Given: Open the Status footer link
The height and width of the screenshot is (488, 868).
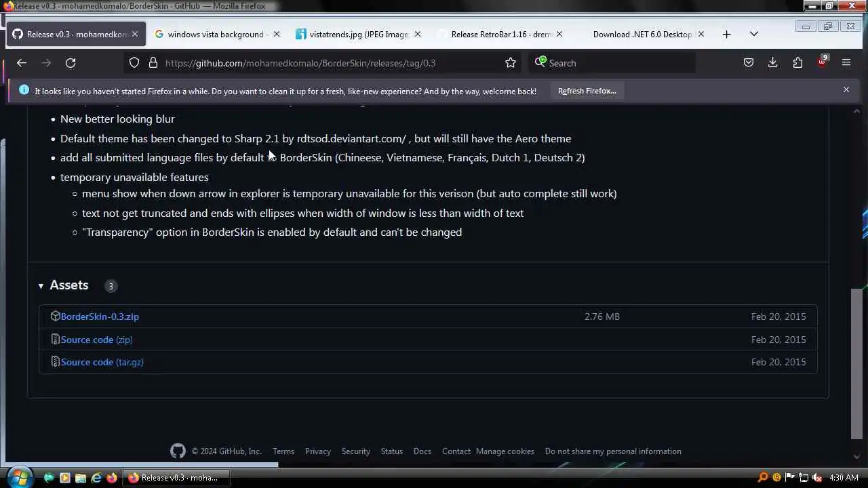Looking at the screenshot, I should click(x=392, y=451).
